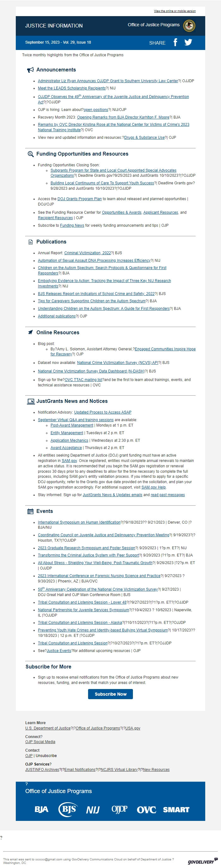Open Application Mechanics session link
The image size is (221, 868).
[x=69, y=440]
